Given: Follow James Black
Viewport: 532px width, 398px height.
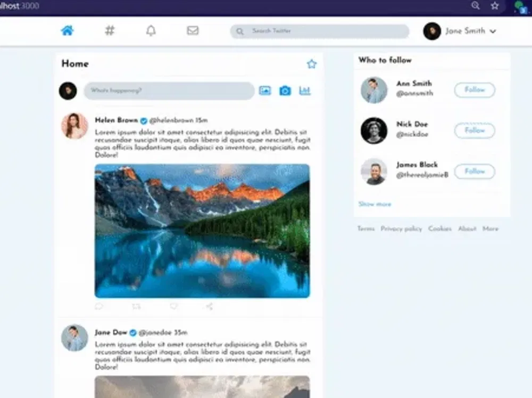Looking at the screenshot, I should [x=475, y=171].
